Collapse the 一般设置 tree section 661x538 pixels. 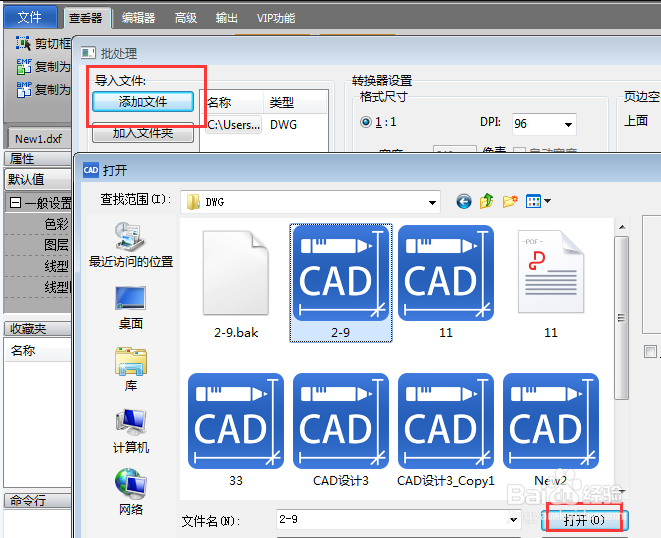point(15,203)
